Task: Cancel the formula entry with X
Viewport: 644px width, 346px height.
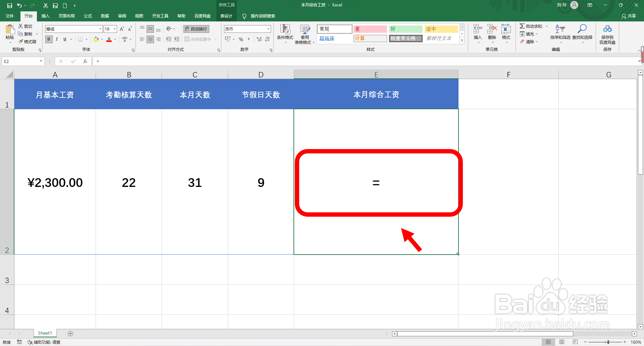Action: (61, 61)
